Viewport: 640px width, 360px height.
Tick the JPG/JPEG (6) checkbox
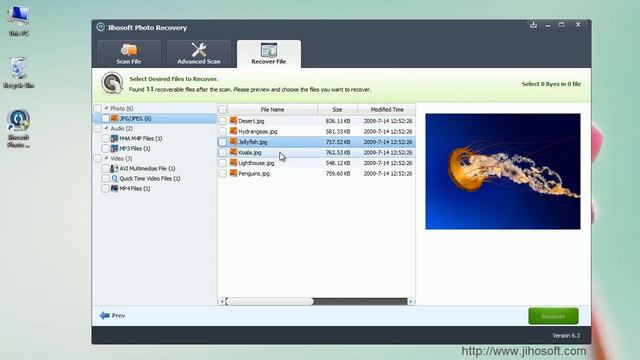point(105,118)
